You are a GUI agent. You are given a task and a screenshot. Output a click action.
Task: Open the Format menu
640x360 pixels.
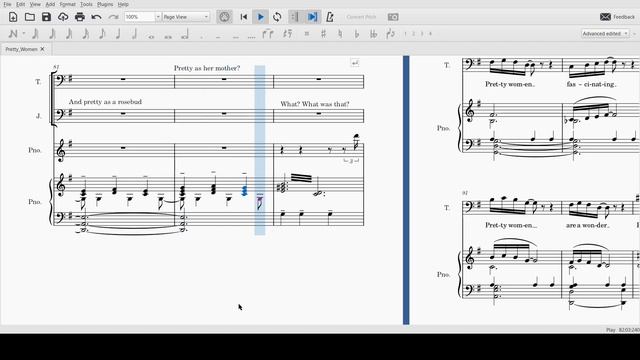(67, 4)
